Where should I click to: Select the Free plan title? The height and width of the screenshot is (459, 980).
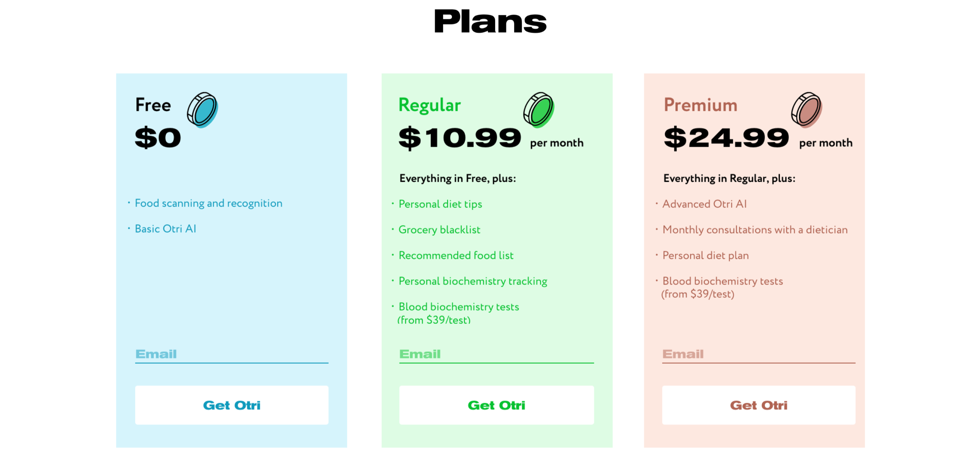point(153,105)
